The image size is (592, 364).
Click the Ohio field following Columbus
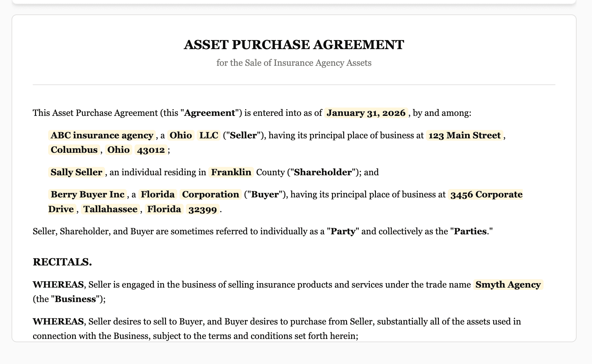click(118, 150)
